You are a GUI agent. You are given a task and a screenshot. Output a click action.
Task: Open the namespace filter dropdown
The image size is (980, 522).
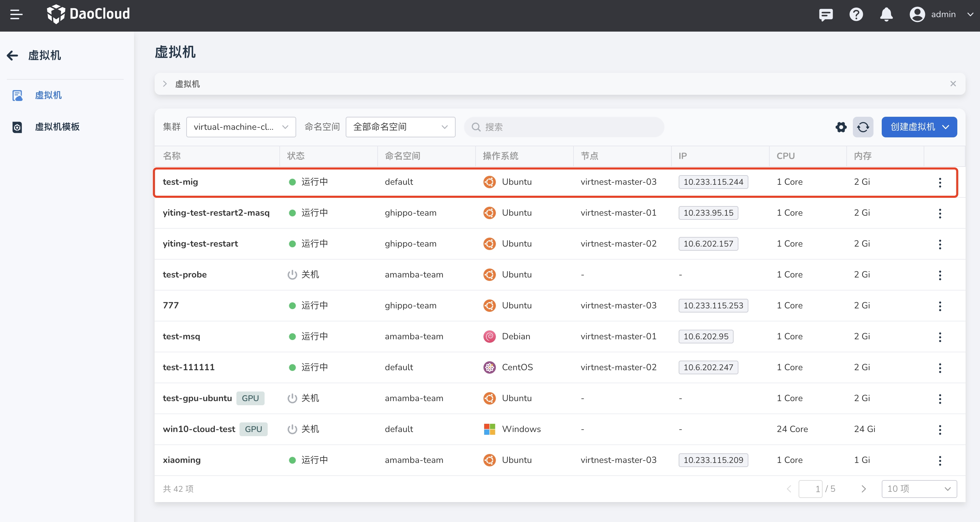click(400, 127)
